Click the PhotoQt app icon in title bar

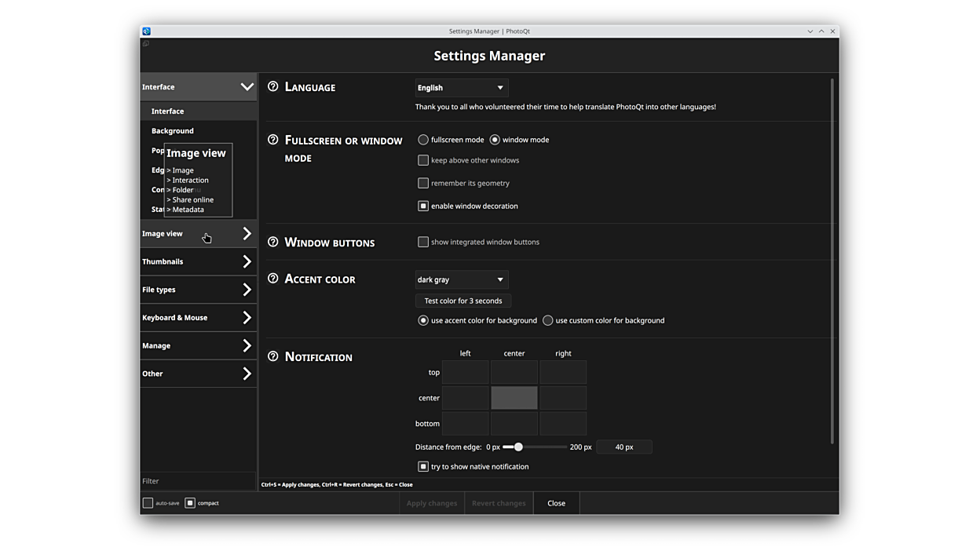tap(146, 31)
